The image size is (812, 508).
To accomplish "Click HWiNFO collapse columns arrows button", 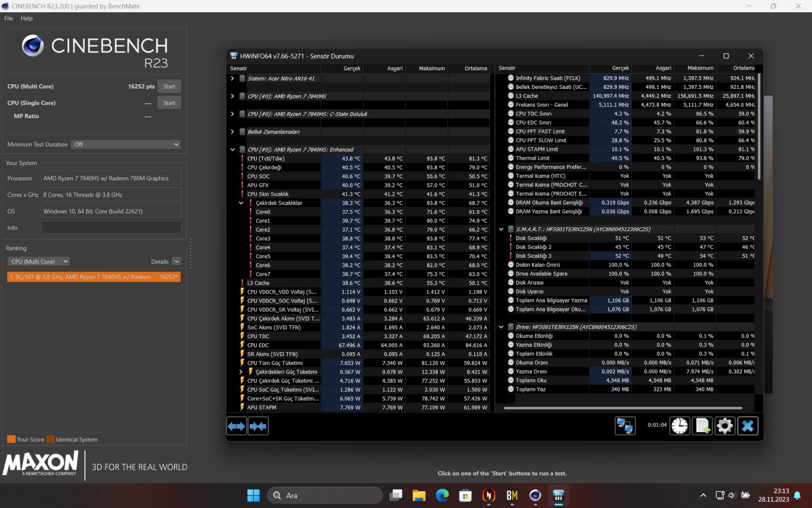I will click(x=258, y=426).
